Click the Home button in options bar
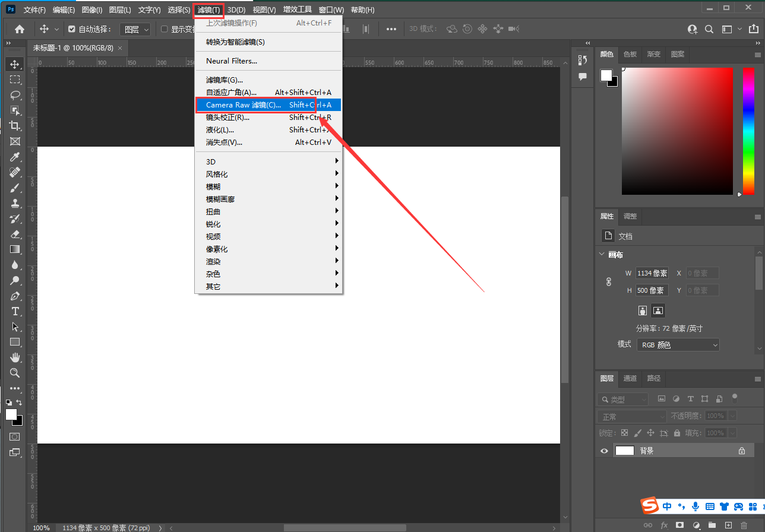765x532 pixels. pos(20,29)
